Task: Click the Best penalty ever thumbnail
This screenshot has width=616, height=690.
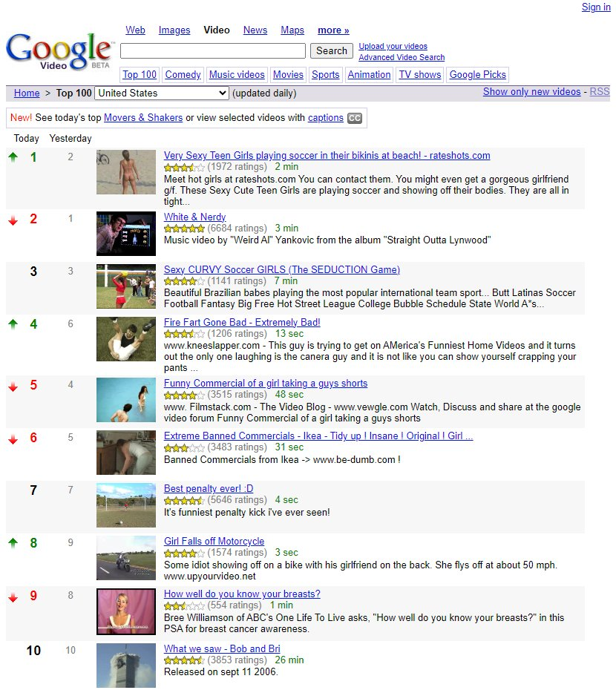Action: [126, 505]
